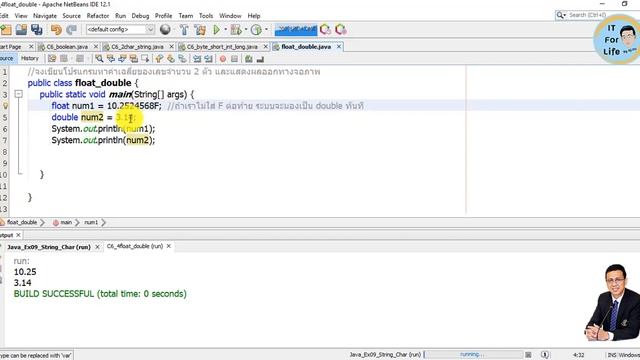Click BUILD SUCCESSFUL text in output
640x360 pixels.
coord(54,294)
